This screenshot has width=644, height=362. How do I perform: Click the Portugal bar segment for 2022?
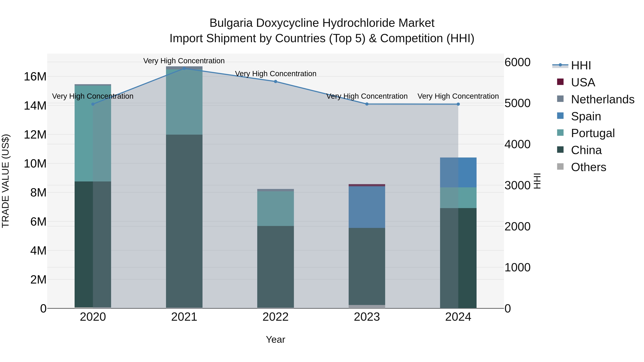[275, 209]
